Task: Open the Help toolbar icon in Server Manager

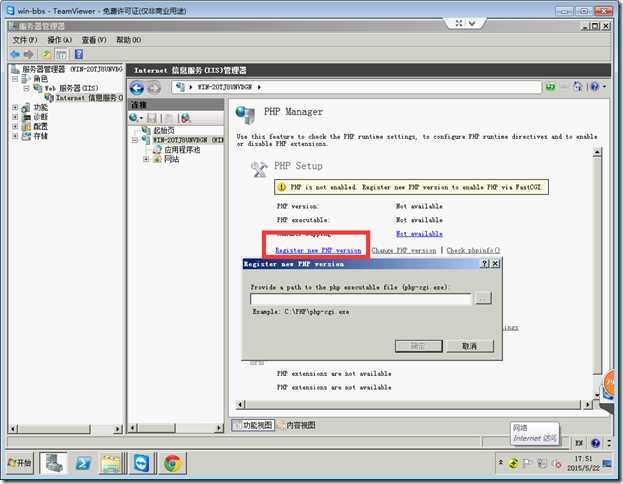Action: pos(79,54)
